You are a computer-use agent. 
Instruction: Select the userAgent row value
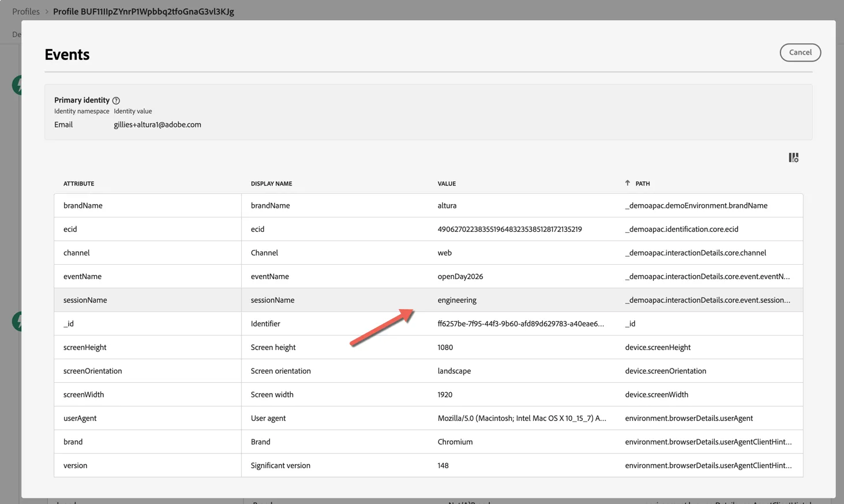point(522,418)
